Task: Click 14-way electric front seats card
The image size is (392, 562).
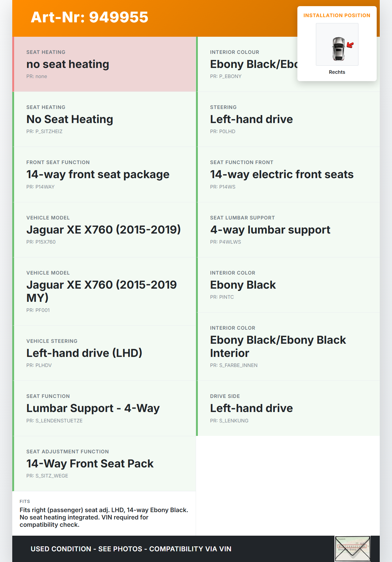Action: coord(288,174)
